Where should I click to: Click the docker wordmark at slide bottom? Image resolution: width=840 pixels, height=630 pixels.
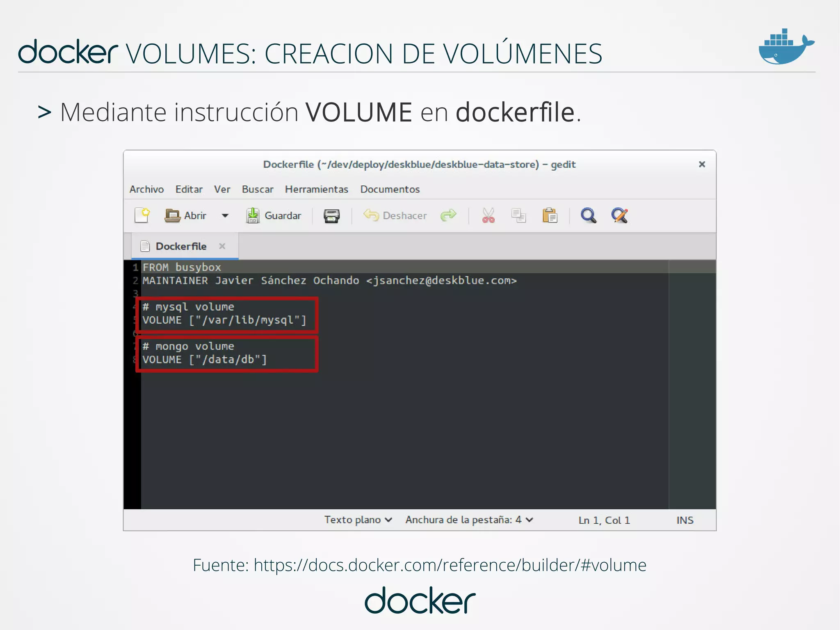coord(420,600)
